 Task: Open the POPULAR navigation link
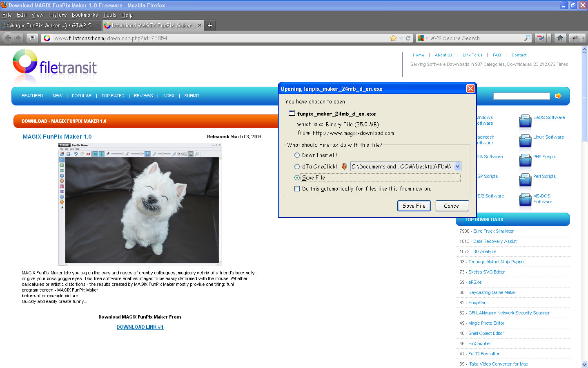tap(82, 96)
